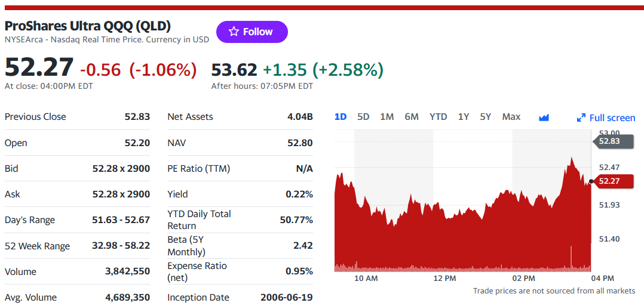Click the tall volume spike bar near close

571,259
